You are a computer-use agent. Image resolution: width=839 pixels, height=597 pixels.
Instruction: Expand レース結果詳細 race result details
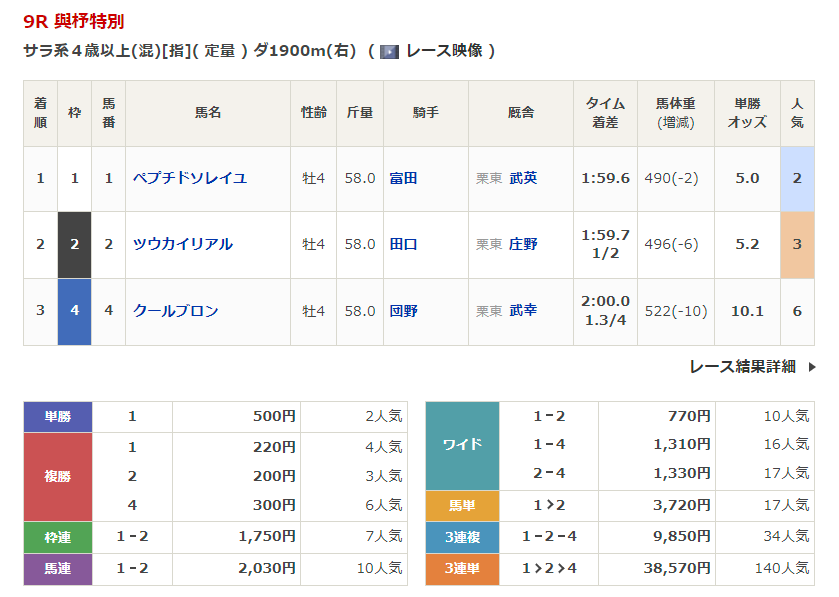click(x=742, y=367)
